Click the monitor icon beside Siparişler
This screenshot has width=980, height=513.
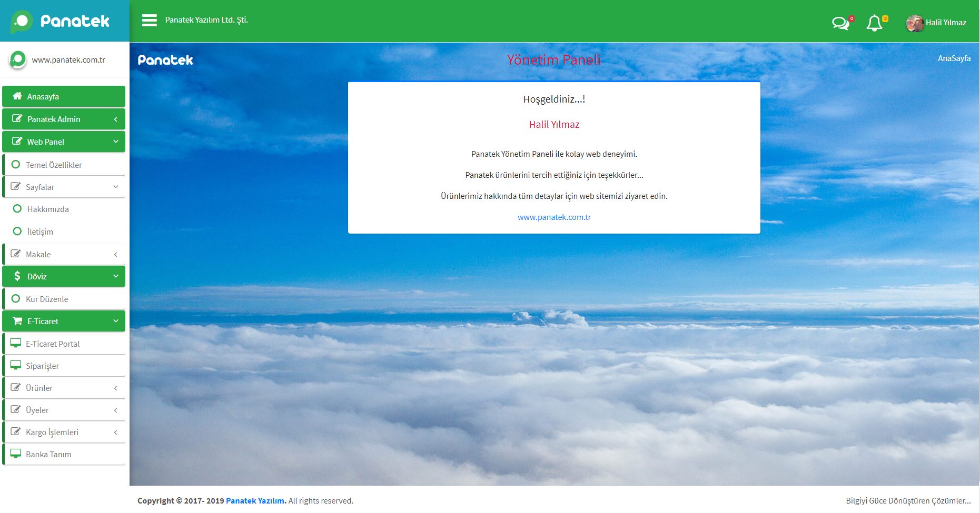16,365
